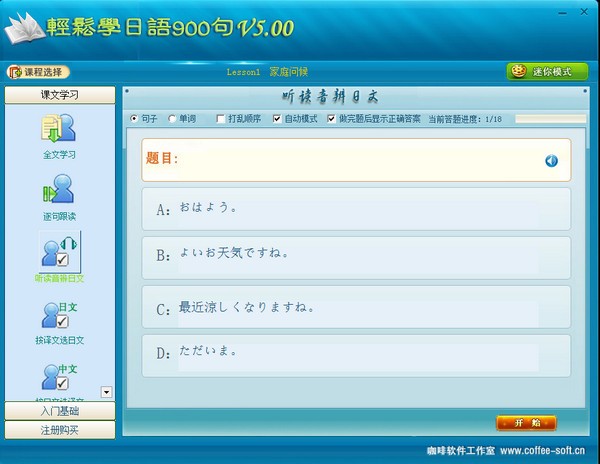Open the 课文学习 lesson study tab
Viewport: 600px width, 464px height.
pyautogui.click(x=60, y=95)
